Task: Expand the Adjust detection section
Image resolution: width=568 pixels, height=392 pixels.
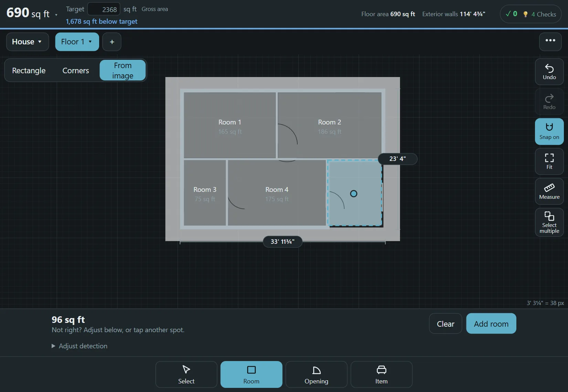Action: click(x=80, y=346)
